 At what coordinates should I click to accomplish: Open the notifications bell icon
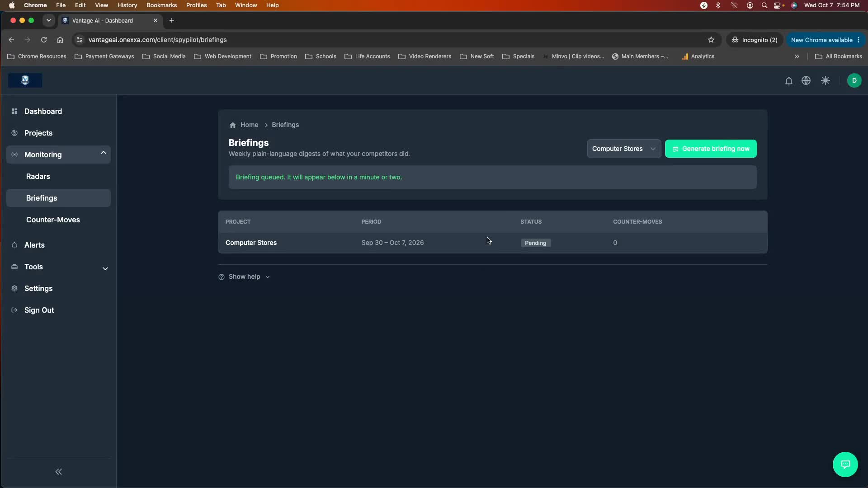tap(788, 81)
